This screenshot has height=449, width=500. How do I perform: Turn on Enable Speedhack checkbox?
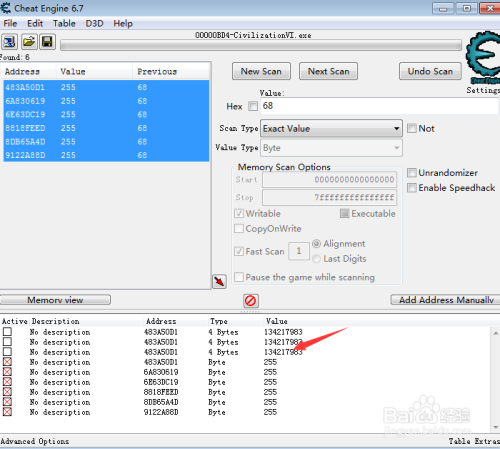pyautogui.click(x=412, y=188)
